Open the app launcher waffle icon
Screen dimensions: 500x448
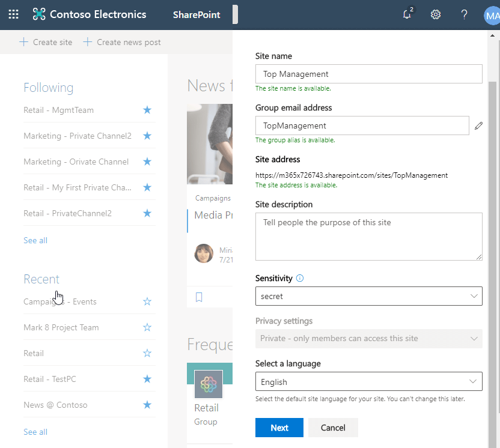tap(13, 14)
